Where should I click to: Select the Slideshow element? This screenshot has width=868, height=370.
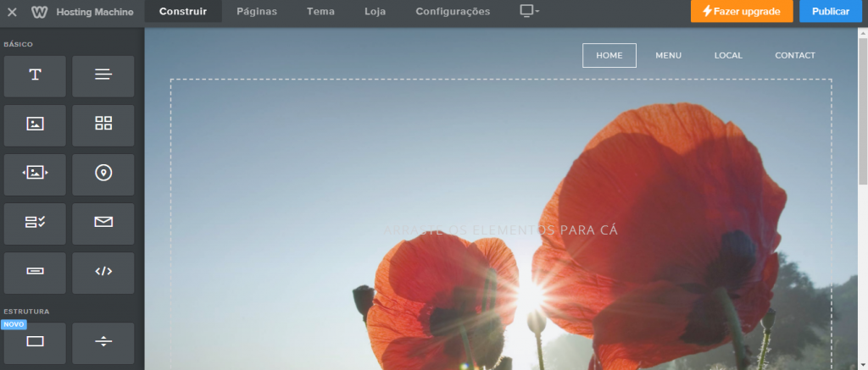35,174
